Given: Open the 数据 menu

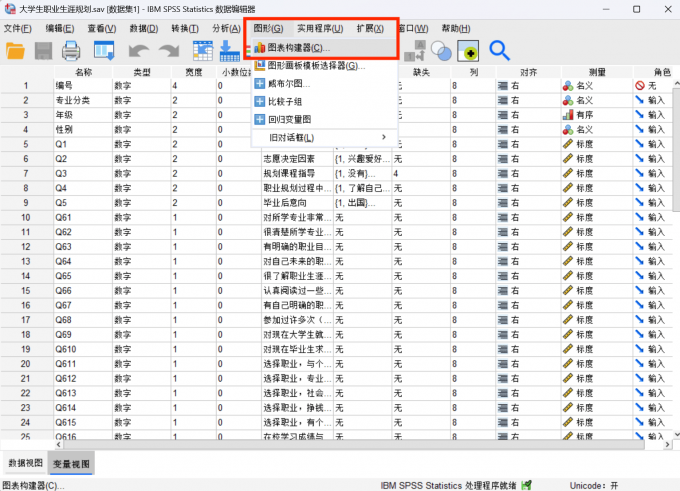Looking at the screenshot, I should point(144,29).
